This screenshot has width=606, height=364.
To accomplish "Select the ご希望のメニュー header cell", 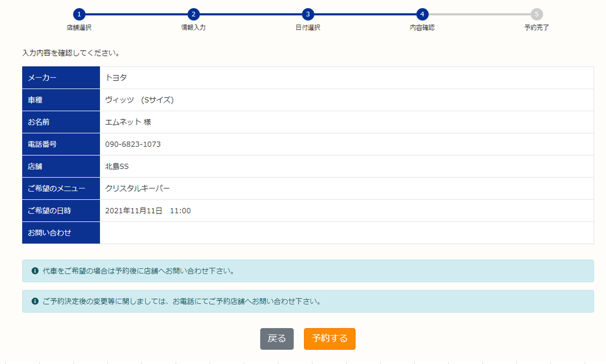I will point(61,189).
